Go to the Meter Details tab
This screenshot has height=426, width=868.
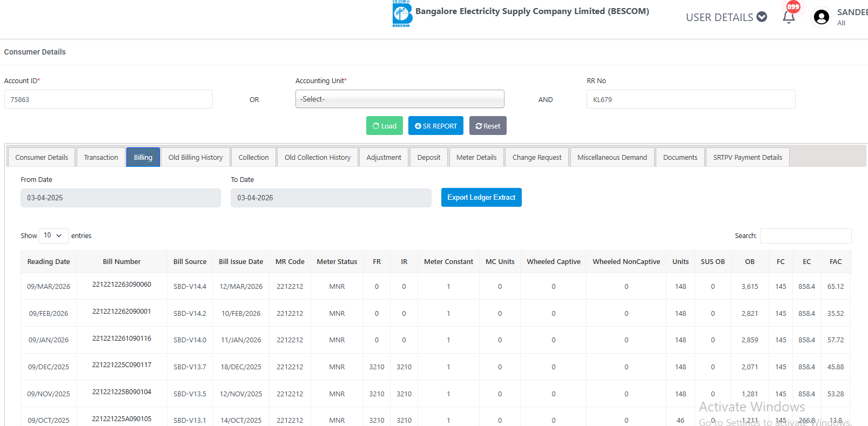[476, 157]
